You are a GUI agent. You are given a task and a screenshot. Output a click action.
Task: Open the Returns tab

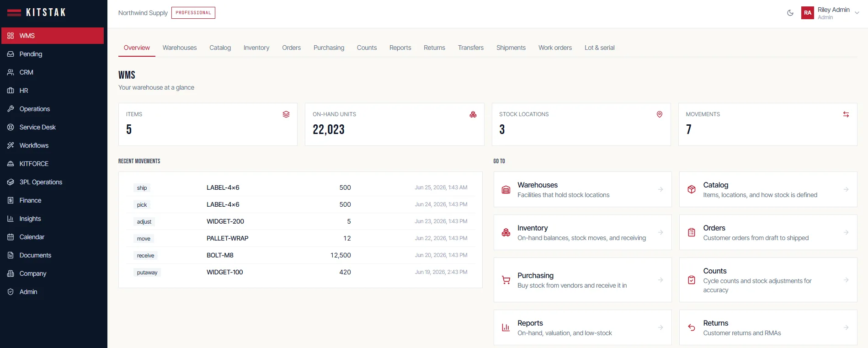click(x=435, y=48)
